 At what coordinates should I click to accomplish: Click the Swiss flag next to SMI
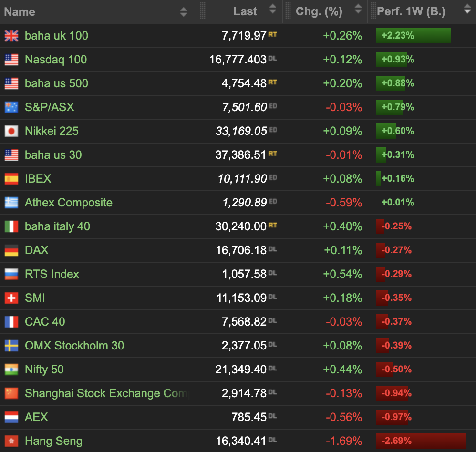point(11,298)
